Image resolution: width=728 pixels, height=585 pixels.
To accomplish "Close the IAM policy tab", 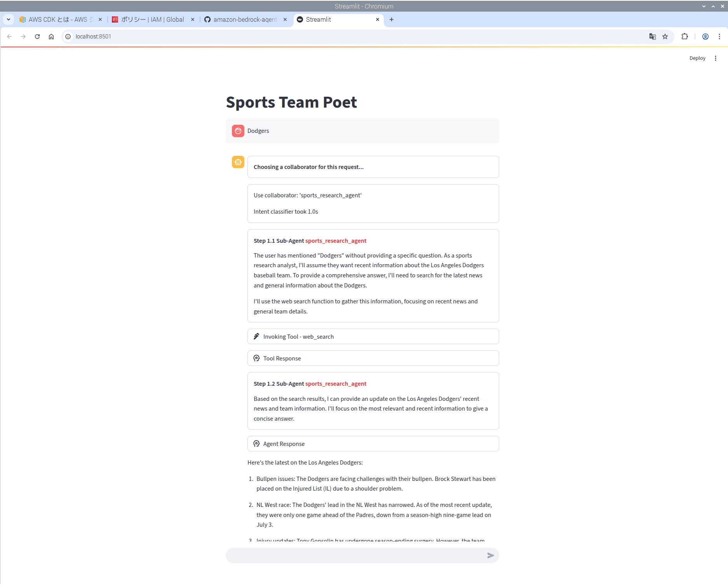I will 193,19.
